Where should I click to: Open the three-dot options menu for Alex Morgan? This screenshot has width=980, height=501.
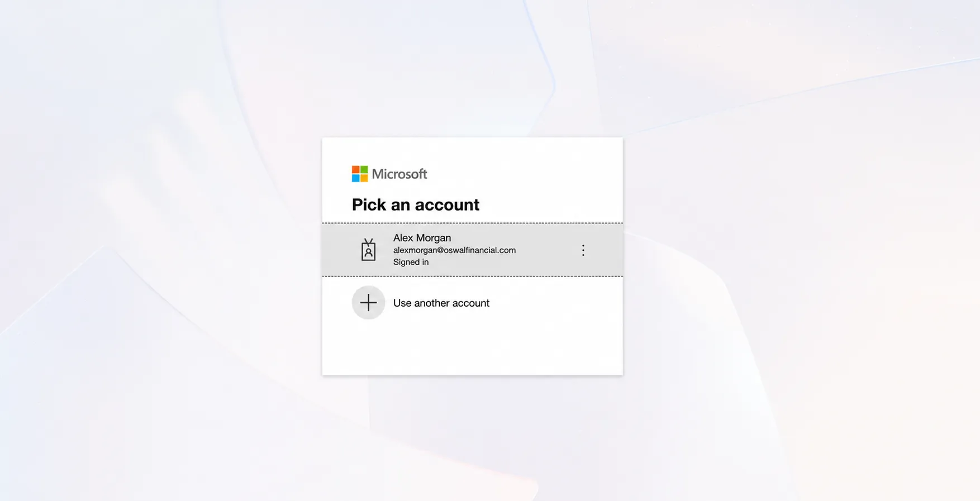[583, 250]
